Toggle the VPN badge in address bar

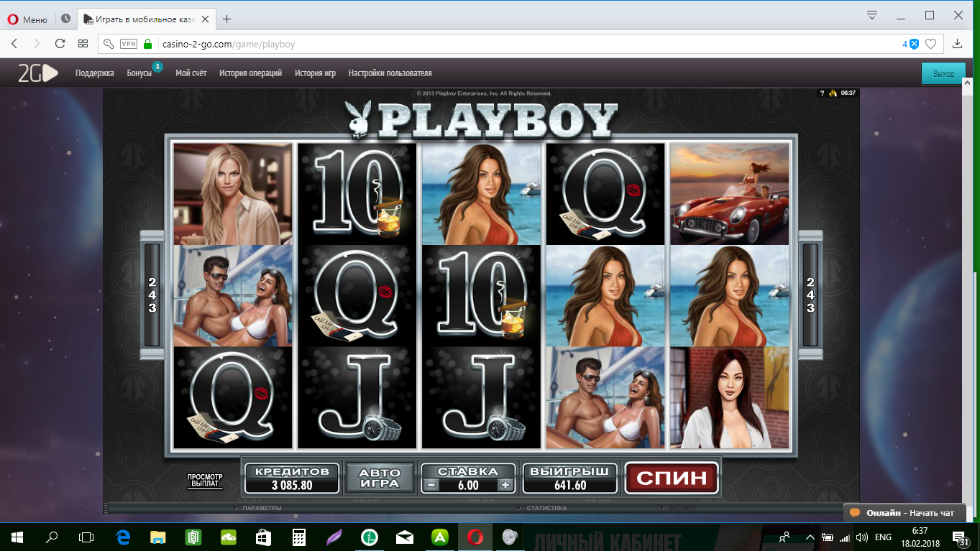point(129,44)
